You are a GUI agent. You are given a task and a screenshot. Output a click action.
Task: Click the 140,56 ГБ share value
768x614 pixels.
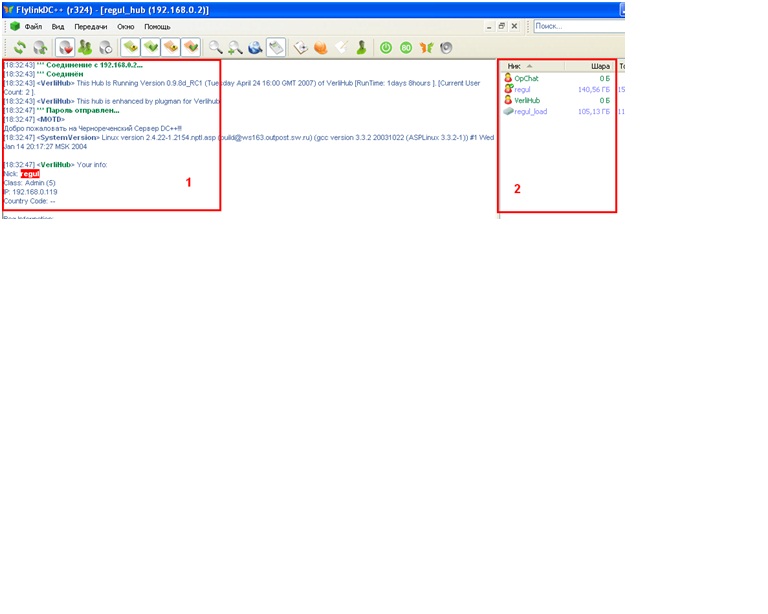(x=594, y=90)
